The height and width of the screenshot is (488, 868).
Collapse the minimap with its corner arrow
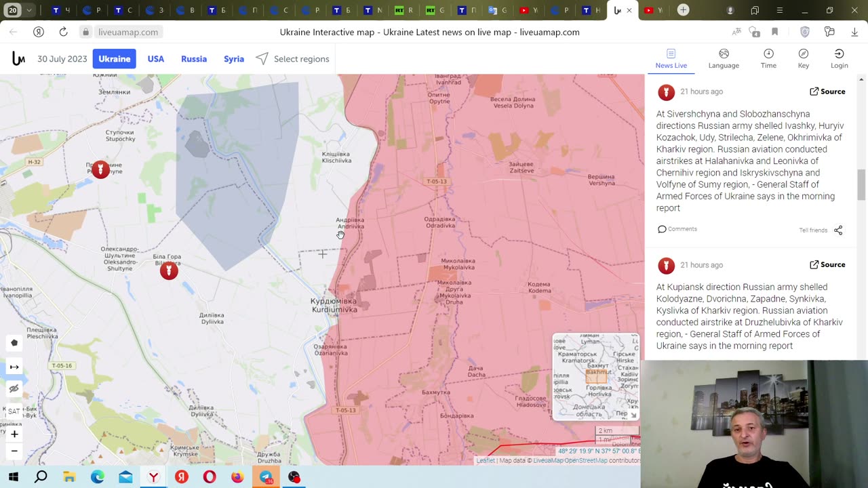pyautogui.click(x=633, y=415)
